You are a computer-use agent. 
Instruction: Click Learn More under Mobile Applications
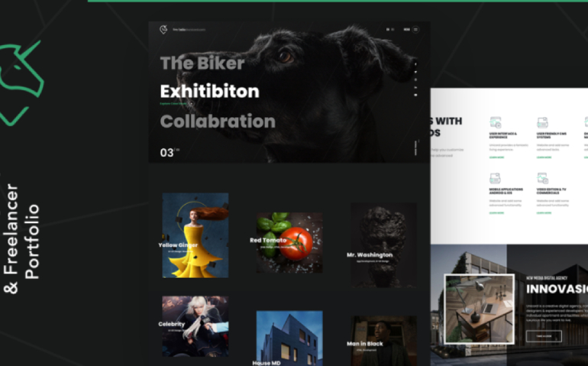pyautogui.click(x=496, y=213)
